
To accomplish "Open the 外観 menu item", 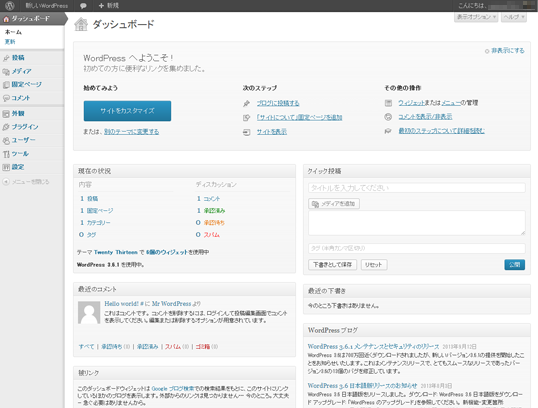I will (x=18, y=113).
